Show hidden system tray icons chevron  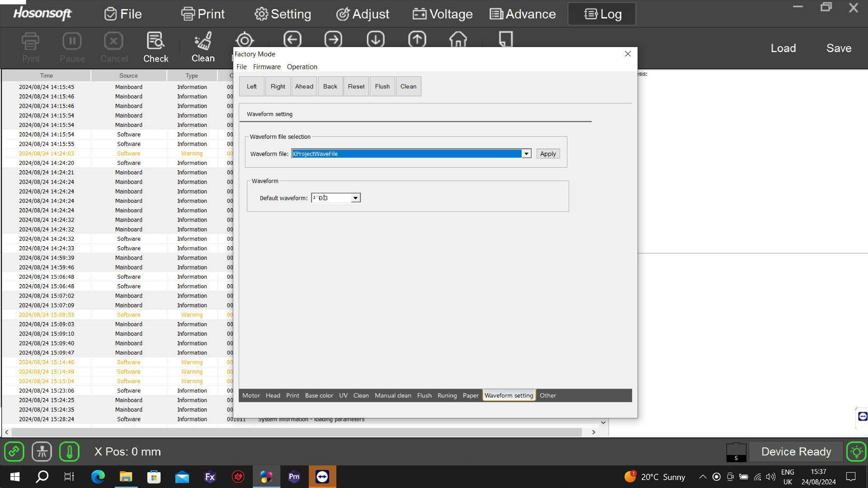point(703,477)
